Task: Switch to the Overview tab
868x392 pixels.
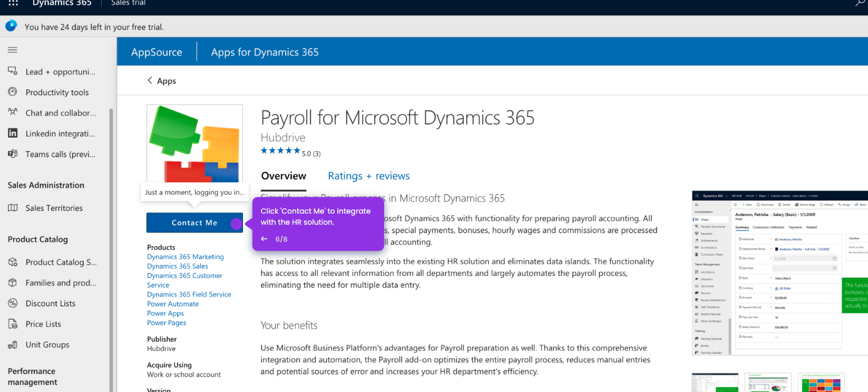Action: [x=284, y=176]
